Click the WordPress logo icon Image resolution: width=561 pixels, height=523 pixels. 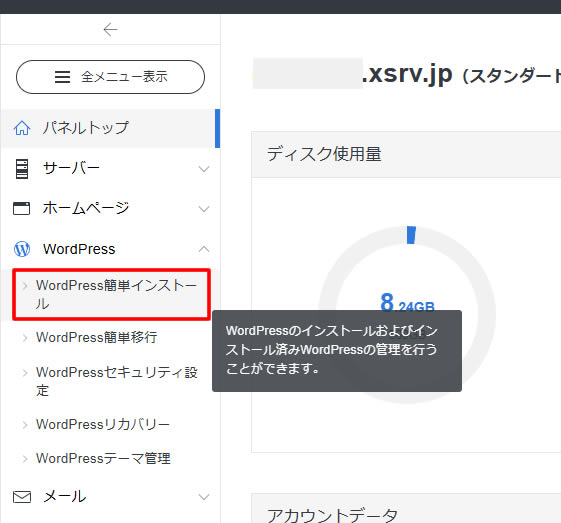pos(22,249)
